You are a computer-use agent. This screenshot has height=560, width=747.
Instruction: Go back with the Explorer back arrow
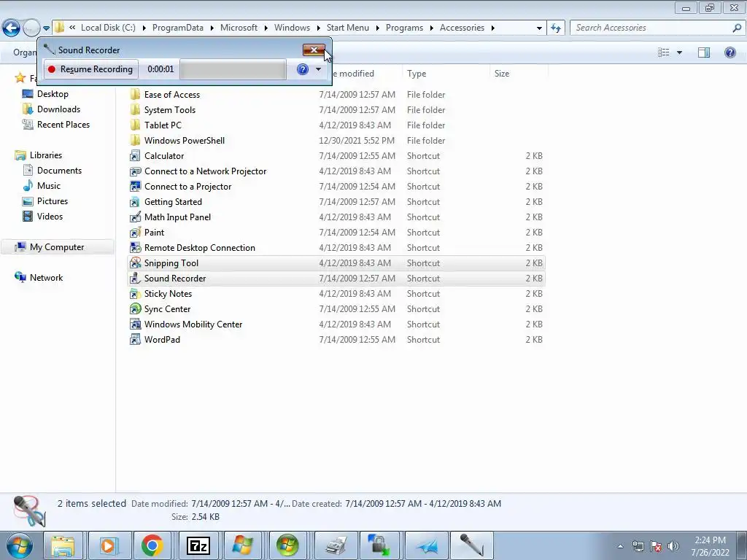12,28
